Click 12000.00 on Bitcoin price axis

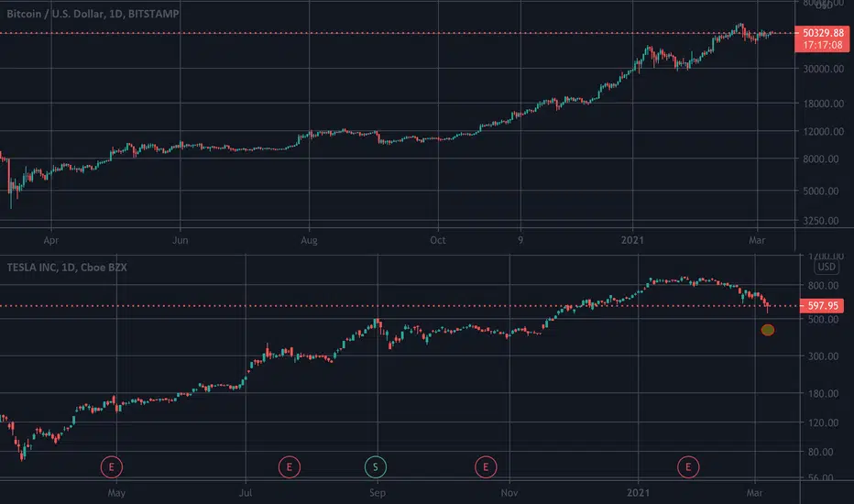tap(824, 131)
